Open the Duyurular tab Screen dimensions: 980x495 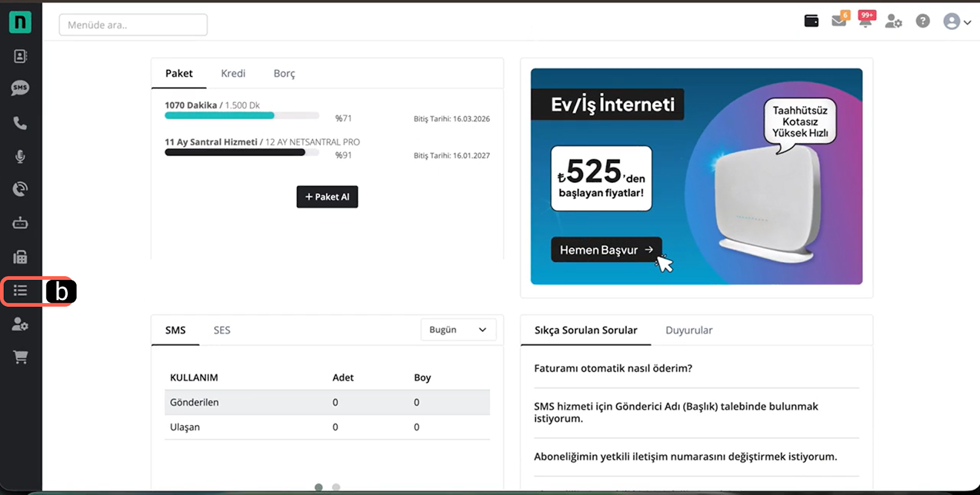688,330
